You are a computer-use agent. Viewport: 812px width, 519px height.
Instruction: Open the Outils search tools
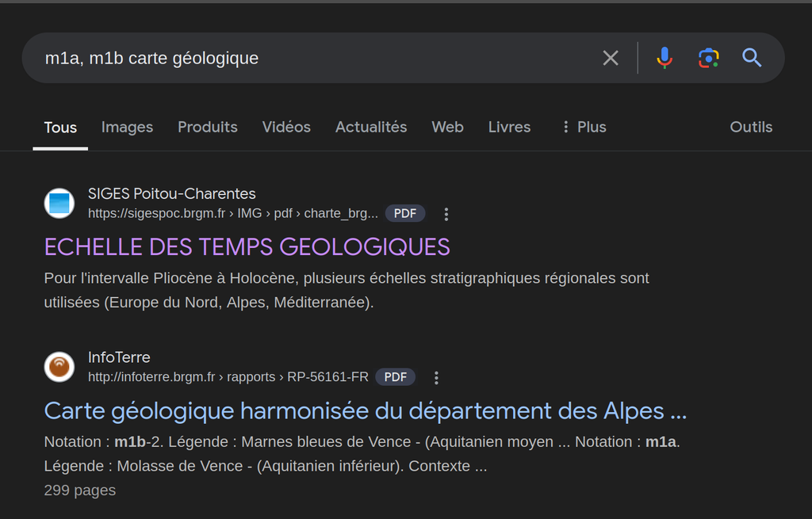(750, 127)
